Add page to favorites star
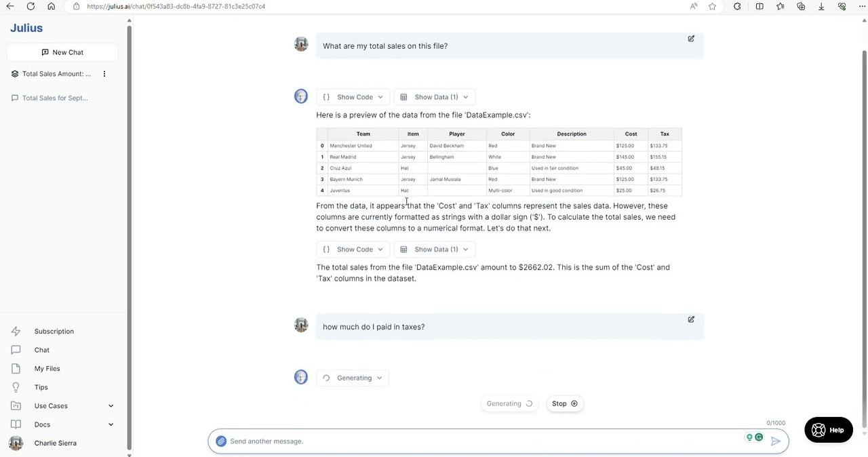The width and height of the screenshot is (868, 457). coord(712,6)
